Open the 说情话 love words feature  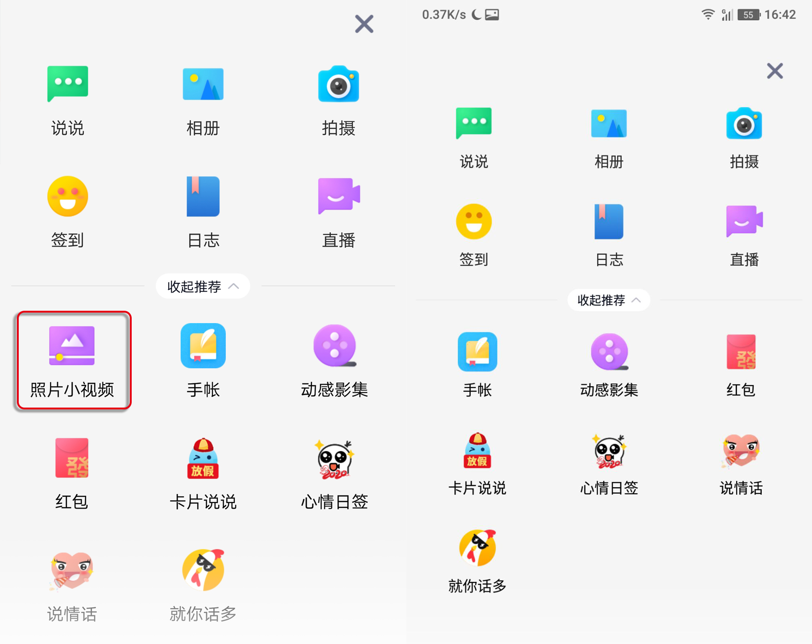(x=72, y=582)
